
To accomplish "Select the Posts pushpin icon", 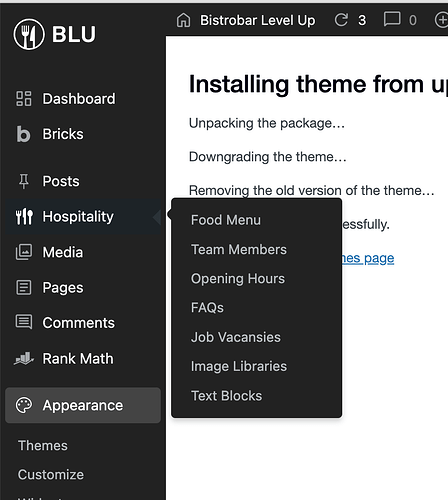I will click(x=24, y=181).
